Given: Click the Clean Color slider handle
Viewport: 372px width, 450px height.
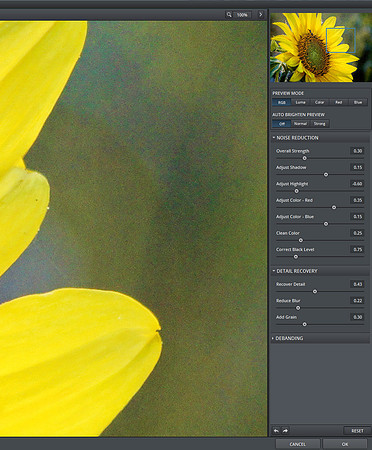Looking at the screenshot, I should click(x=301, y=240).
